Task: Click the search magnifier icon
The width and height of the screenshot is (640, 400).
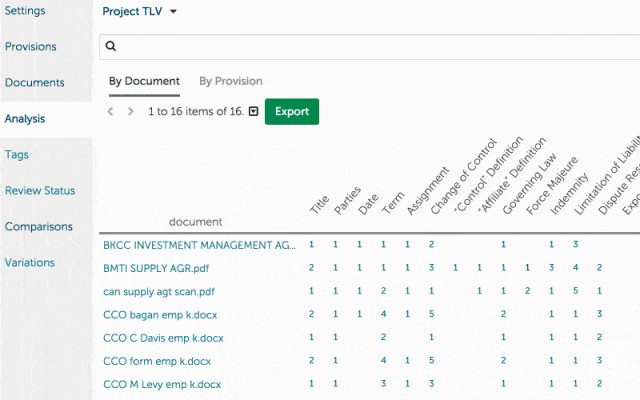Action: (111, 46)
